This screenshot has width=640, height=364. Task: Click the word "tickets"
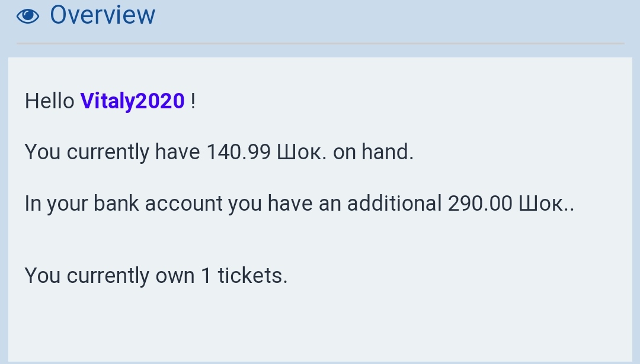252,276
